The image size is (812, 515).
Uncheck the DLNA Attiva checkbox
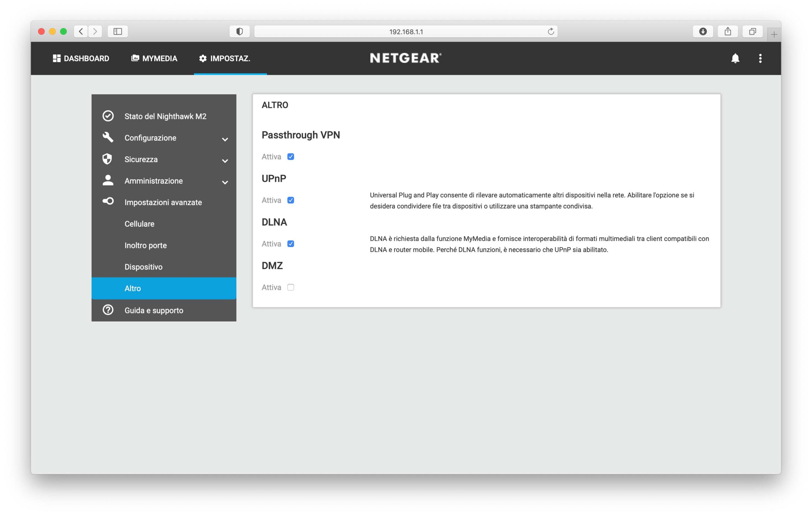click(x=291, y=244)
